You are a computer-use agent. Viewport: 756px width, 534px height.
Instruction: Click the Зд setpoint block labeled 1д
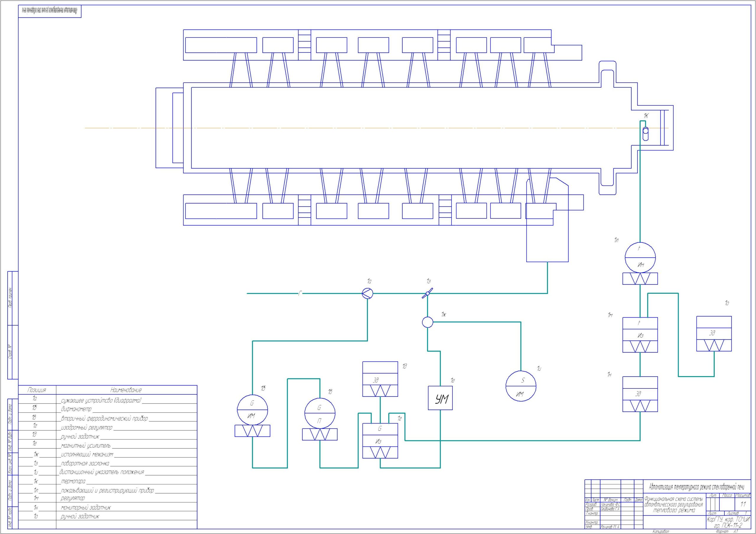pyautogui.click(x=380, y=379)
